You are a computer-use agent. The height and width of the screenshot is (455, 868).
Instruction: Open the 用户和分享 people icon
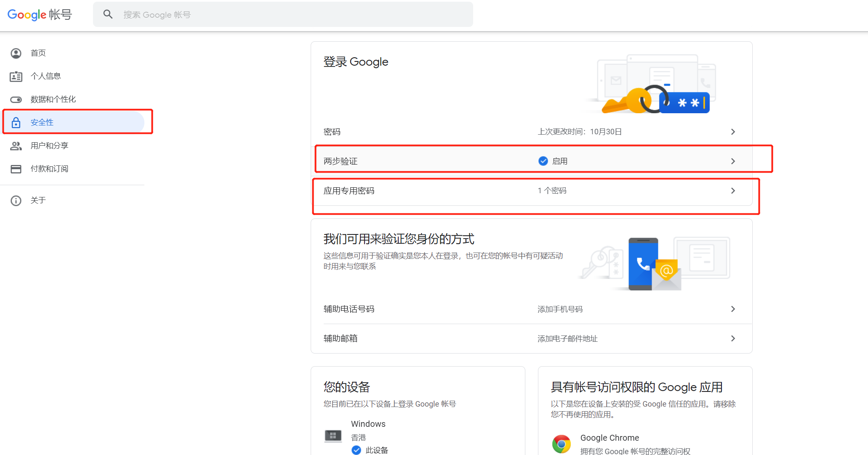16,146
